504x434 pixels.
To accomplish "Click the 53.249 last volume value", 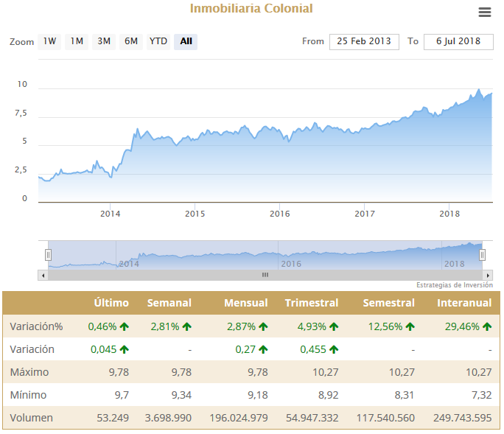I will (113, 418).
